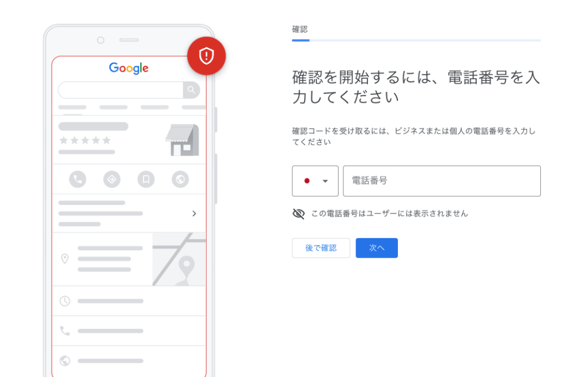588x377 pixels.
Task: Click the blue progress bar indicator
Action: point(301,40)
